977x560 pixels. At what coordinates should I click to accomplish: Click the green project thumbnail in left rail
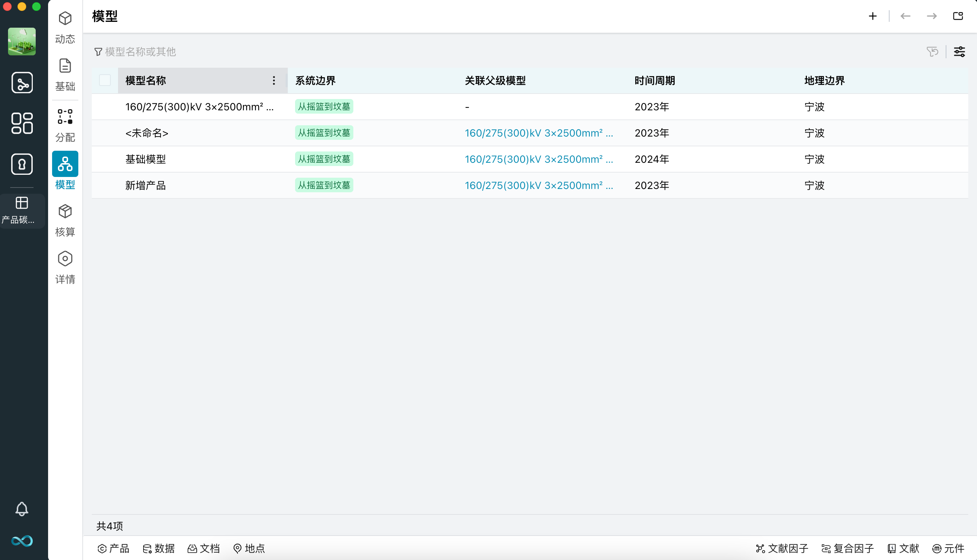pyautogui.click(x=22, y=41)
